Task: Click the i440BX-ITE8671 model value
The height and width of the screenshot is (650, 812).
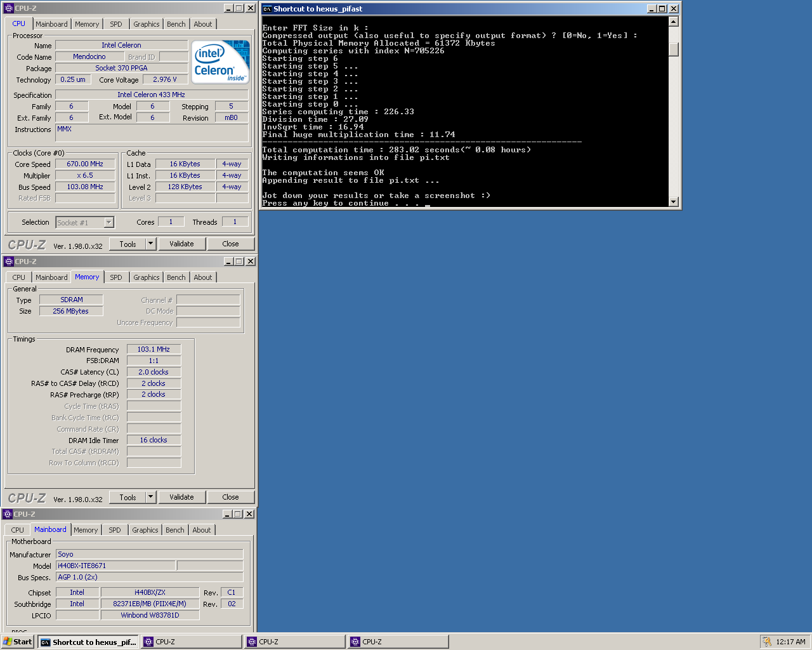Action: (115, 566)
